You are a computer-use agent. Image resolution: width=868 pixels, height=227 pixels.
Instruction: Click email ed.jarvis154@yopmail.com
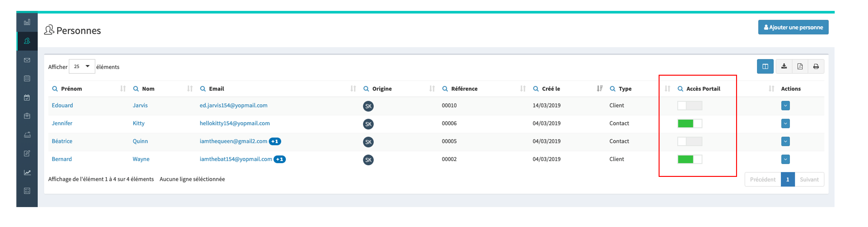[234, 105]
